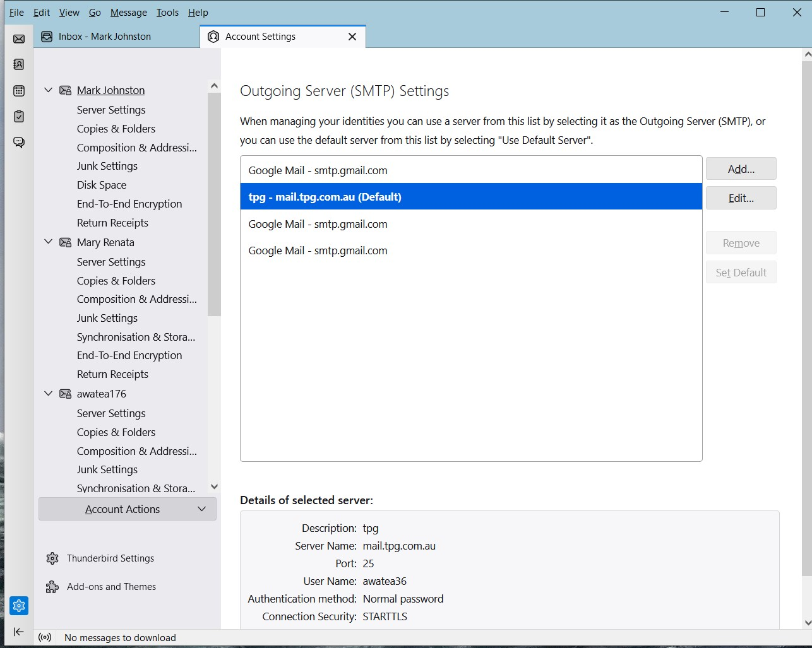Open the Address Book space
The width and height of the screenshot is (812, 648).
coord(19,64)
